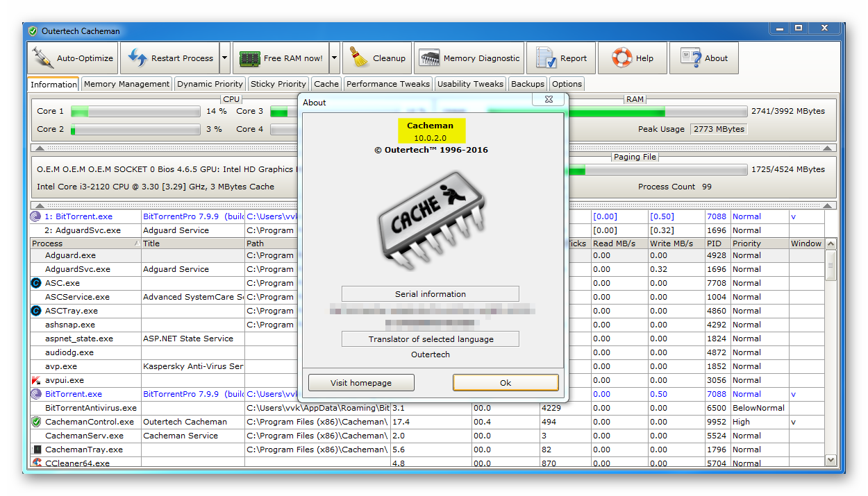This screenshot has height=496, width=868.
Task: Click the ASC.exe process icon
Action: [x=36, y=283]
